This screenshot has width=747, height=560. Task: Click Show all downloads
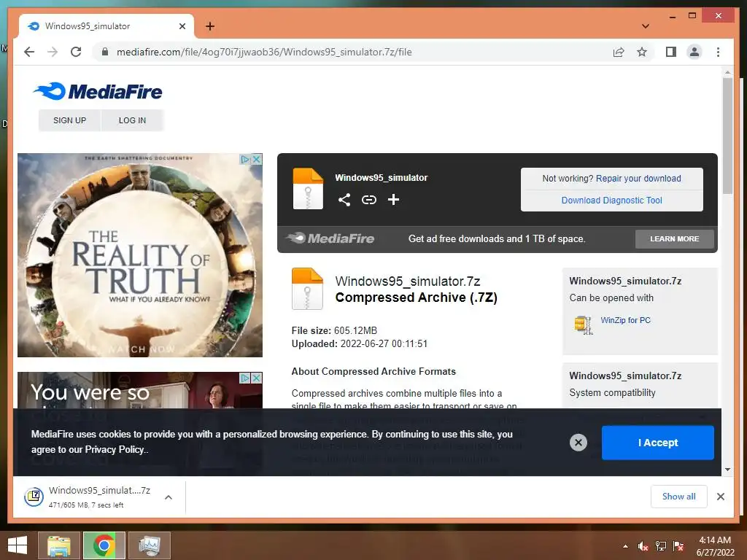679,497
